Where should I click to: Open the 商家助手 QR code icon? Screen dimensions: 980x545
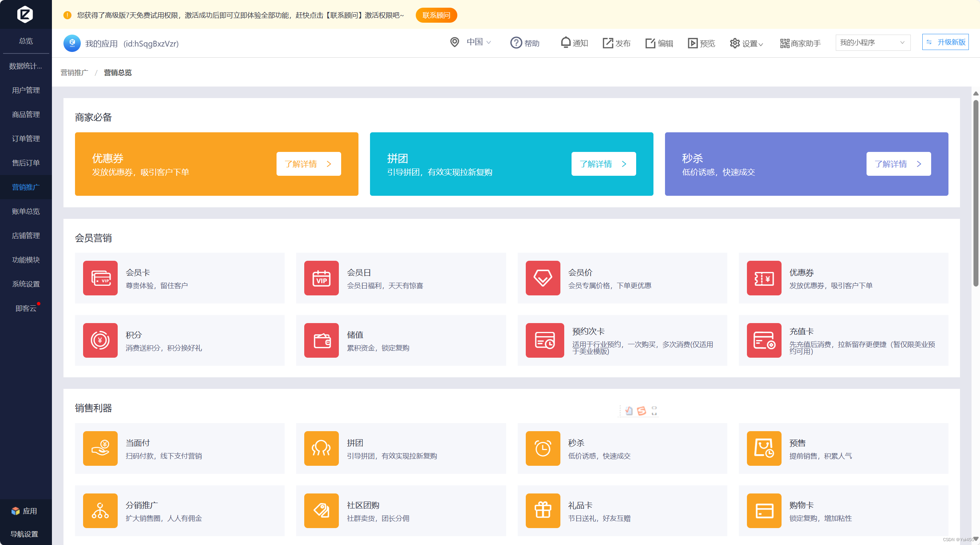[785, 43]
